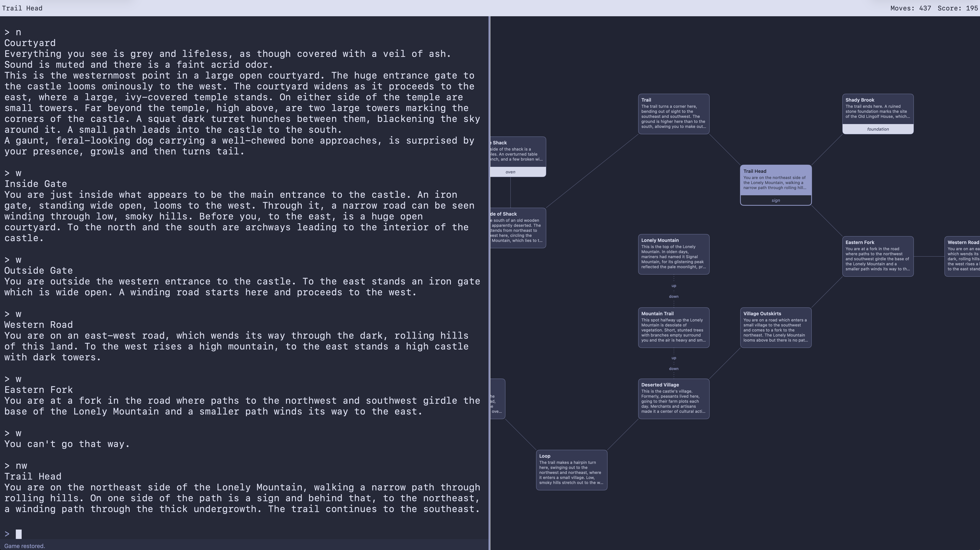Click the 'Score: 195' counter
Viewport: 980px width, 550px height.
click(x=958, y=8)
